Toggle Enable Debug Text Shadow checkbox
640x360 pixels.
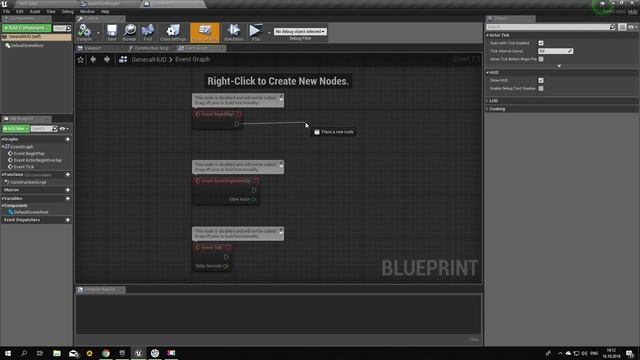(541, 89)
